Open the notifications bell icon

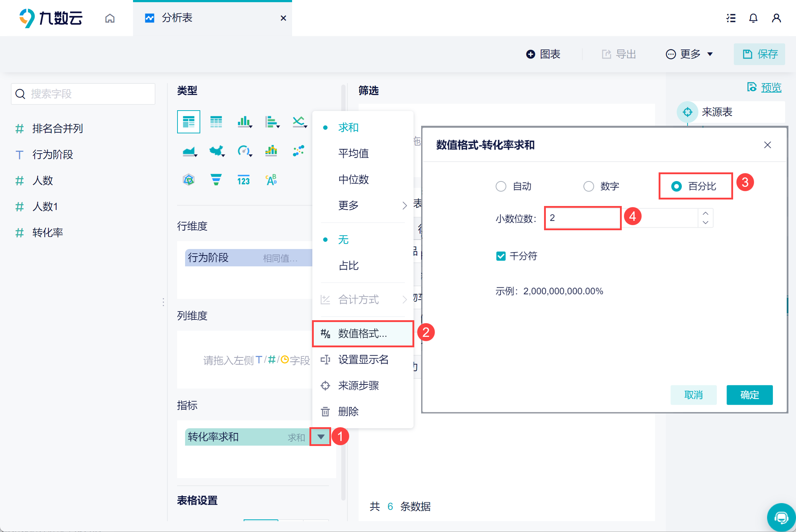pos(753,18)
